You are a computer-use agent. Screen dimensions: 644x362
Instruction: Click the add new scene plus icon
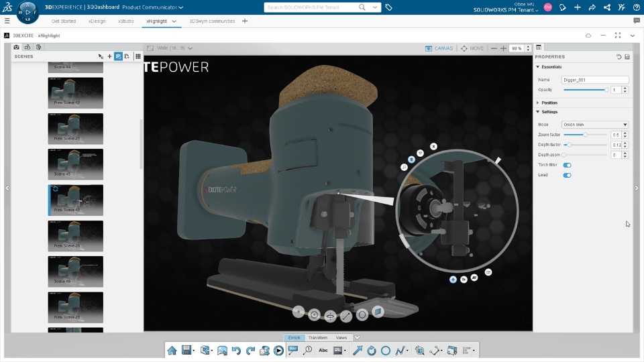(109, 56)
